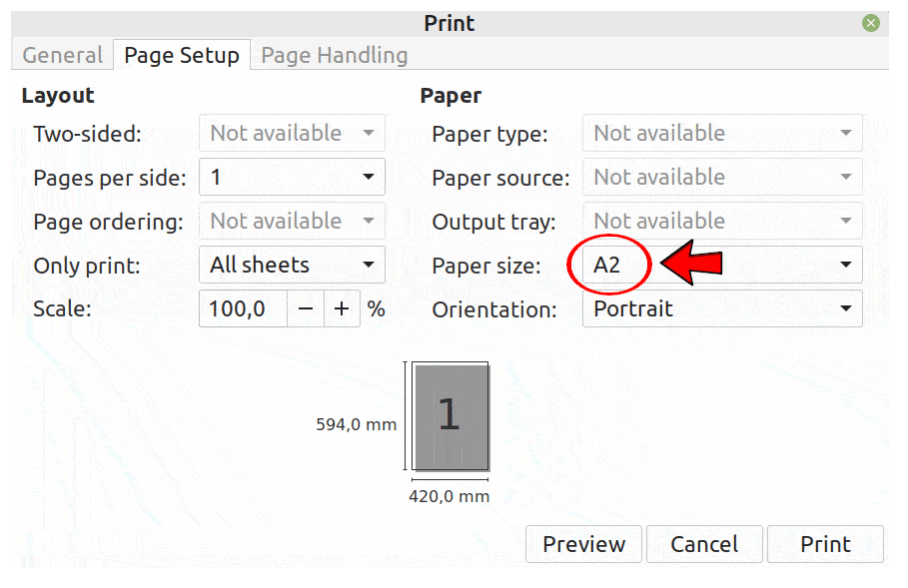Open the Only print dropdown showing All sheets
The width and height of the screenshot is (908, 588).
[292, 265]
